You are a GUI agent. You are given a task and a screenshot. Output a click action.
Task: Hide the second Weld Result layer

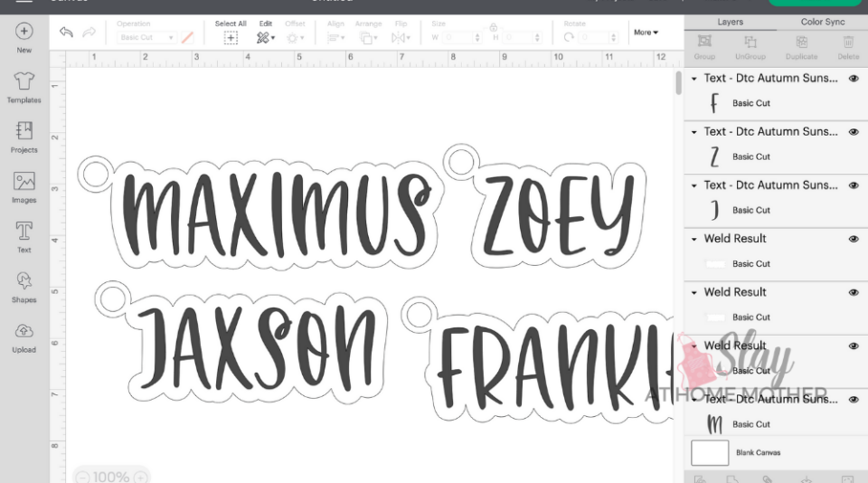854,292
